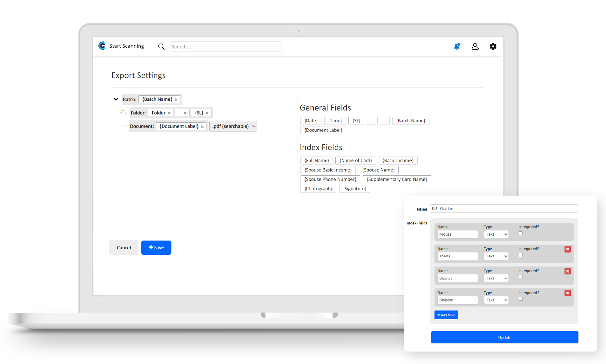Toggle required checkbox for Thana field
Viewport: 606px width, 364px height.
pyautogui.click(x=521, y=255)
